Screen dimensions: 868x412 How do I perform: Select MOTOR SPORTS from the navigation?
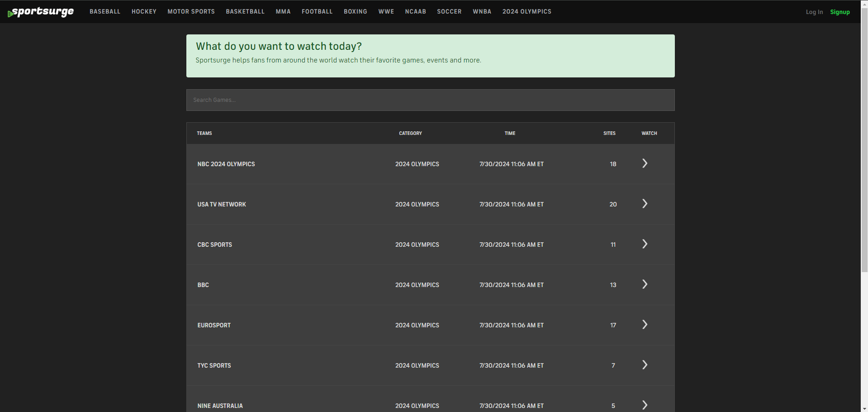pos(191,11)
